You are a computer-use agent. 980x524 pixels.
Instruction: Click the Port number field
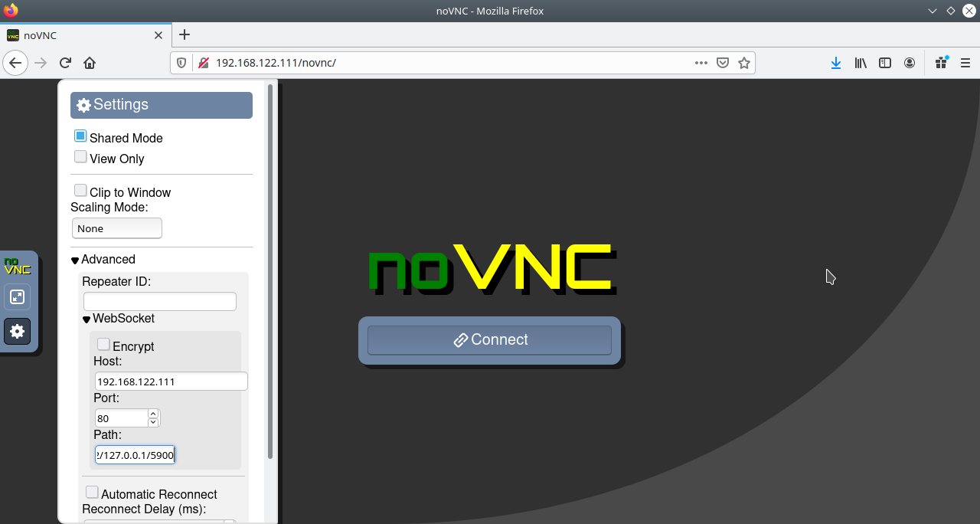(x=122, y=418)
